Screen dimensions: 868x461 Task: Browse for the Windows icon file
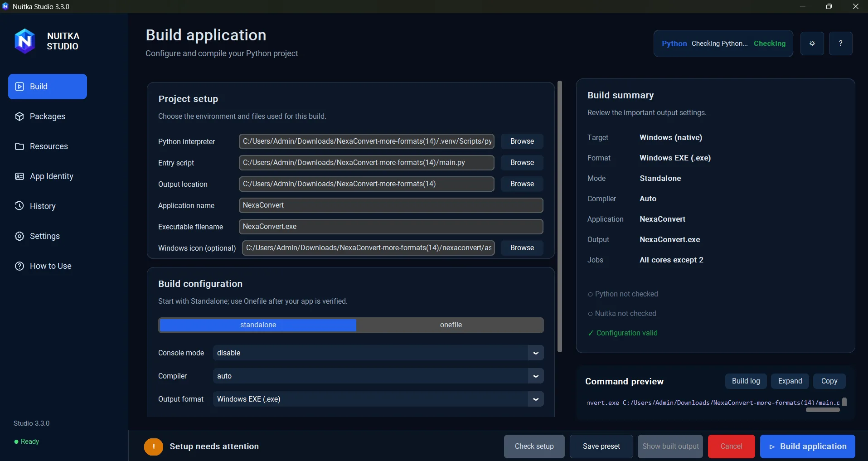[522, 248]
